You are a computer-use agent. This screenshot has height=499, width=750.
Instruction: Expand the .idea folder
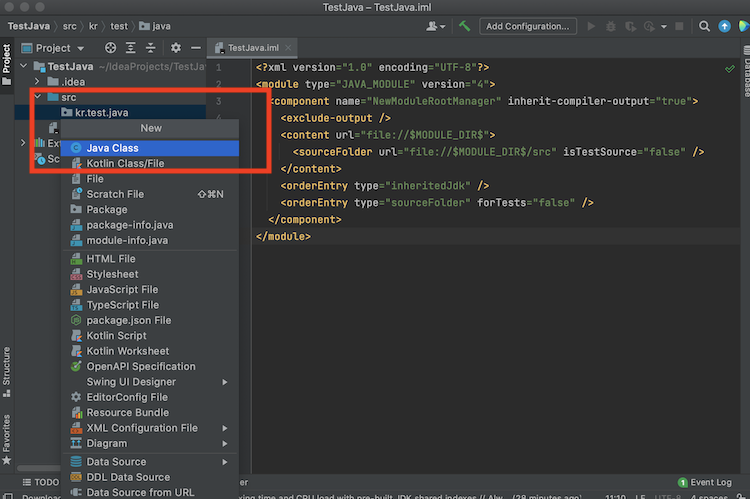coord(37,82)
